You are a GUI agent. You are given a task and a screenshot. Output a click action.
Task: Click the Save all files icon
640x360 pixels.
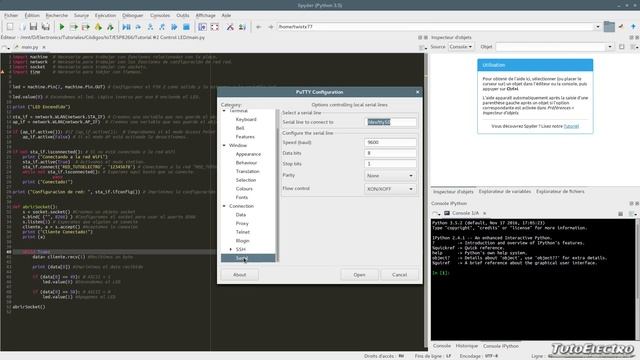[46, 27]
